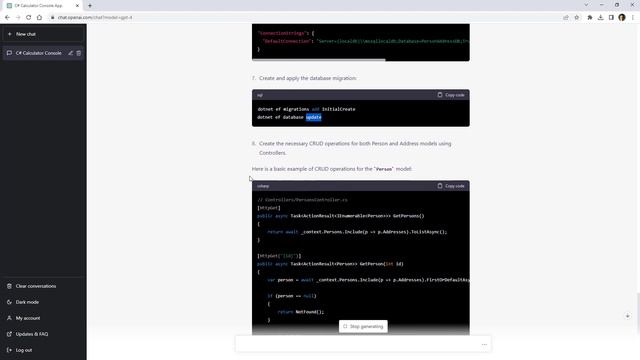The width and height of the screenshot is (640, 360).
Task: Click the address bar URL
Action: [x=95, y=18]
